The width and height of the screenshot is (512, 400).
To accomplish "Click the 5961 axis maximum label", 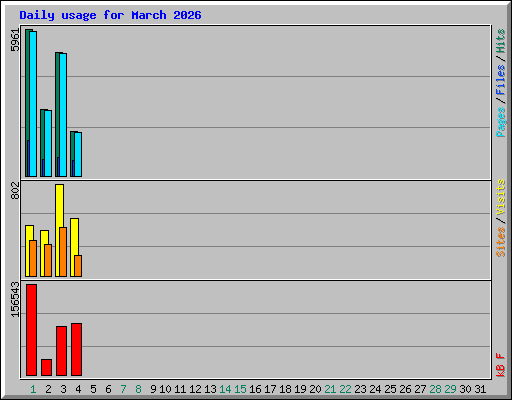I will (x=15, y=40).
